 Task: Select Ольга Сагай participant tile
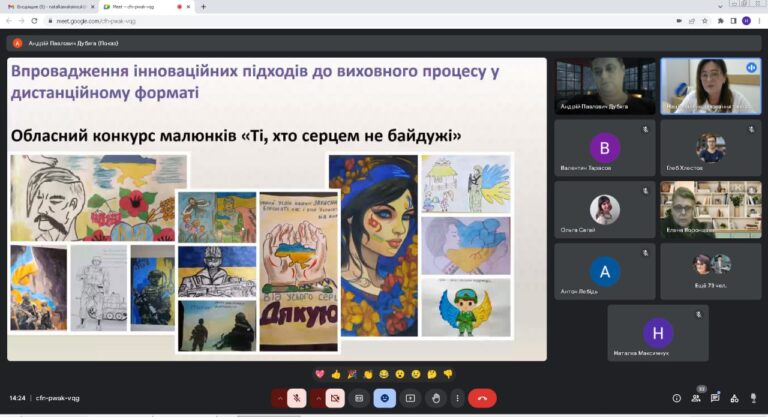click(605, 210)
